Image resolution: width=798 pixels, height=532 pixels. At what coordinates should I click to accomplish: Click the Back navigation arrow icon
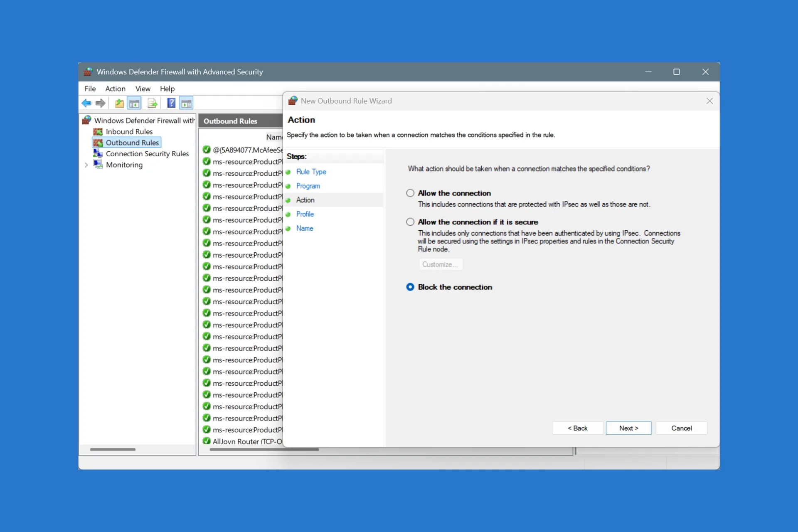click(x=87, y=103)
